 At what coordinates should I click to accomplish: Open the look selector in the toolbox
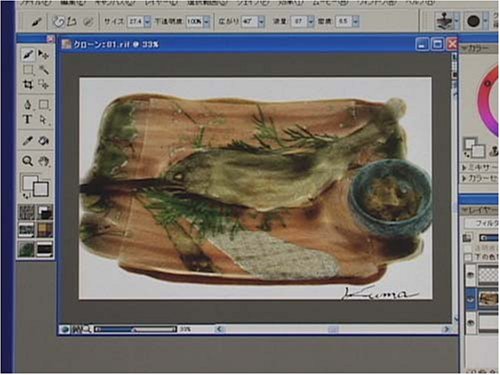point(27,249)
